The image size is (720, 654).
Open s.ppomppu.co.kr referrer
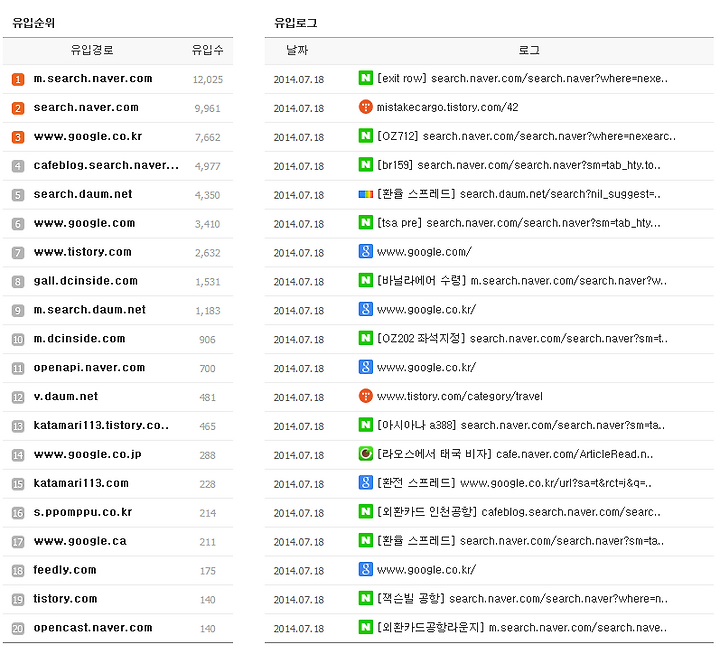click(x=83, y=513)
